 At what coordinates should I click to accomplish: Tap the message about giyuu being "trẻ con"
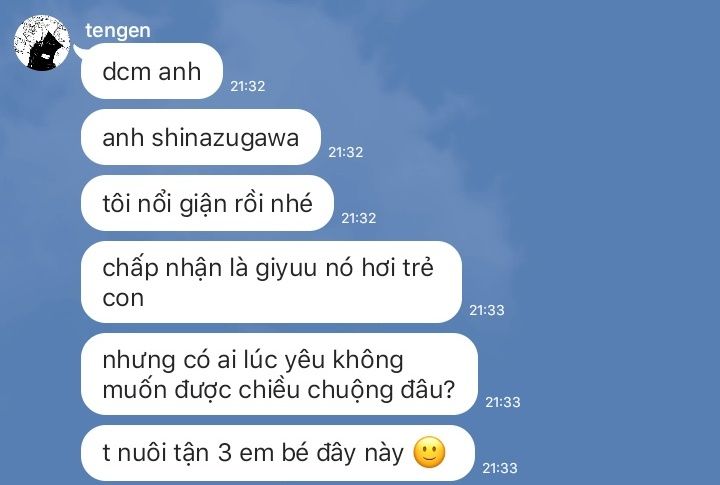(271, 282)
